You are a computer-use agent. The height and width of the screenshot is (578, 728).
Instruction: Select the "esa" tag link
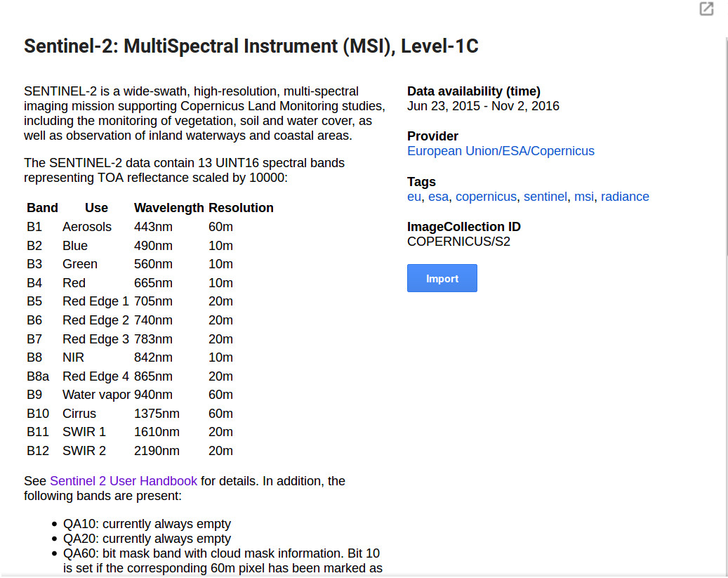click(438, 197)
